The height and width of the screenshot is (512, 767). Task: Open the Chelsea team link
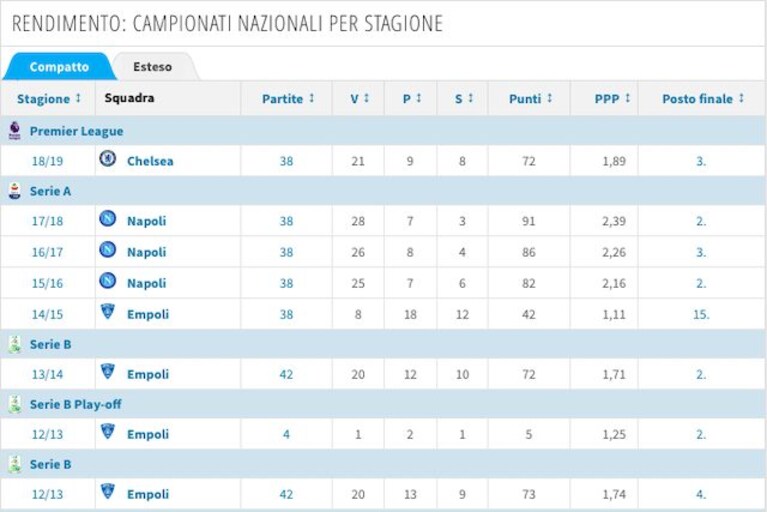[x=150, y=161]
